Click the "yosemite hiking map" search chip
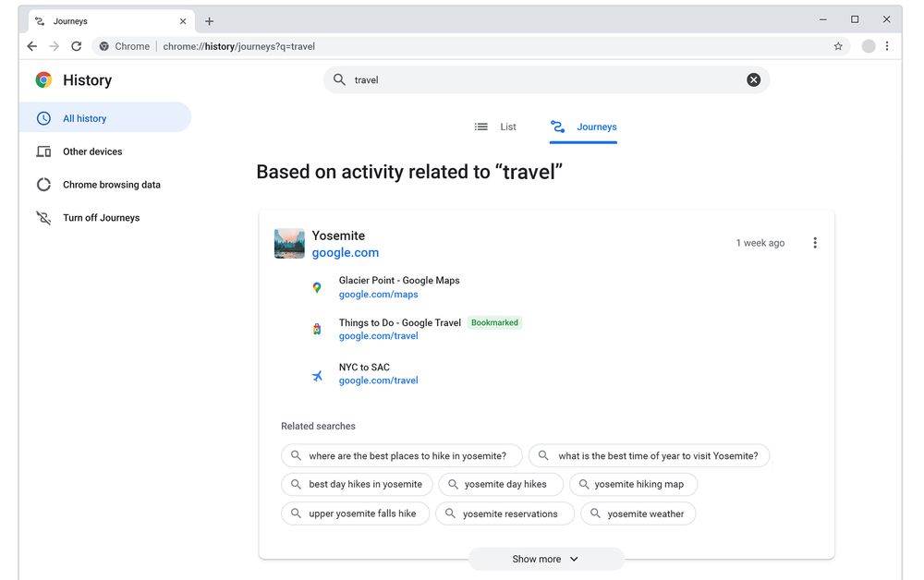The height and width of the screenshot is (580, 924). pyautogui.click(x=633, y=484)
